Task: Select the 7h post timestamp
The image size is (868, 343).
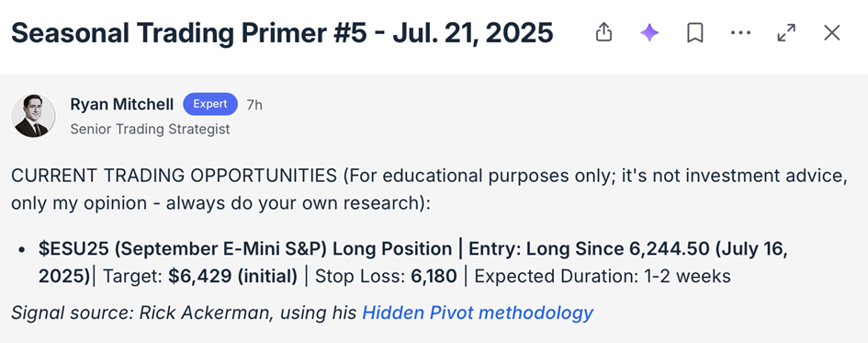Action: (x=254, y=105)
